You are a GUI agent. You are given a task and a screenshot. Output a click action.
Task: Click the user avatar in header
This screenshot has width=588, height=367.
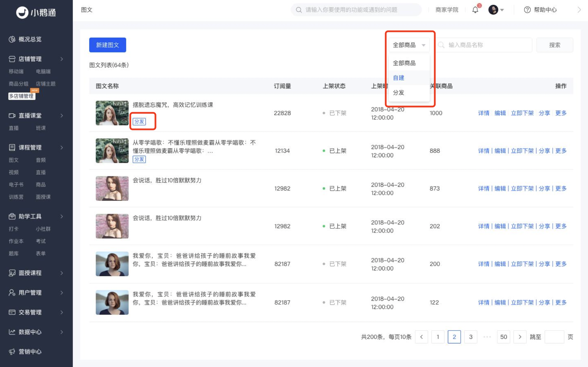(x=493, y=10)
